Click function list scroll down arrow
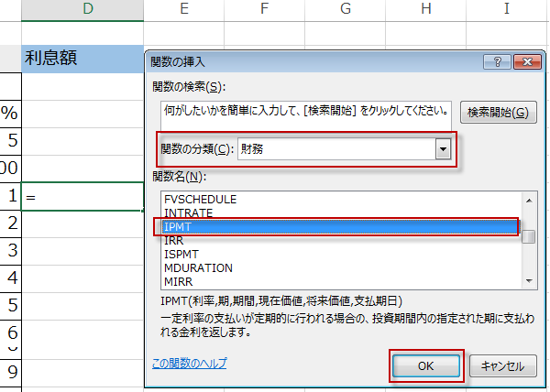550x392 pixels. point(529,281)
